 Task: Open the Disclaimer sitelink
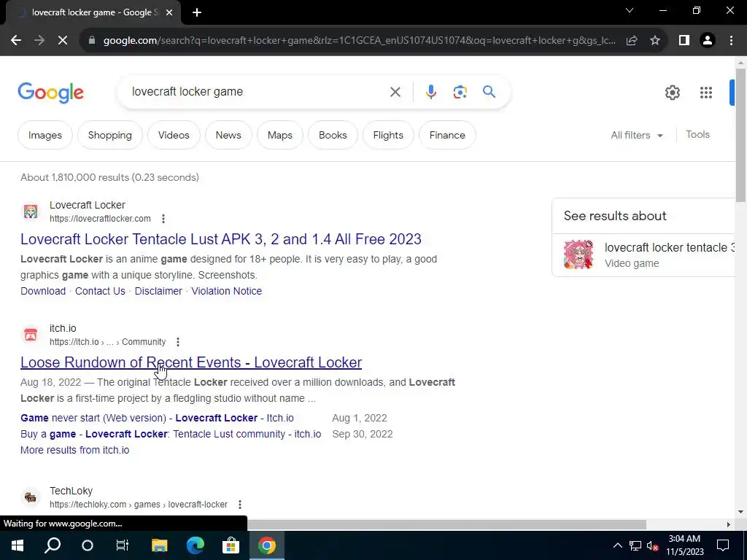[x=158, y=291]
